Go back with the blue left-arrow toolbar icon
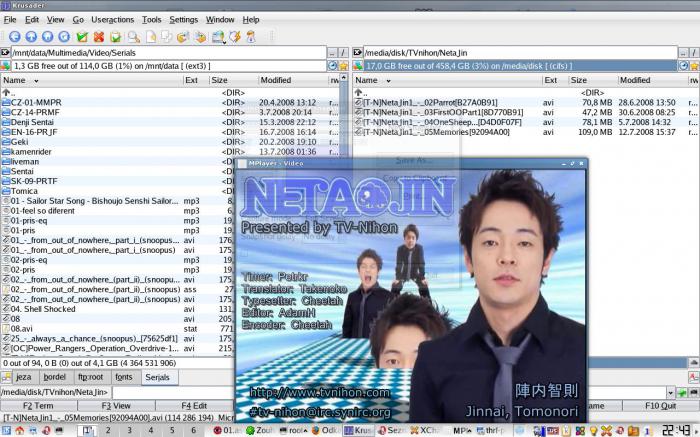The width and height of the screenshot is (700, 437). (x=14, y=37)
